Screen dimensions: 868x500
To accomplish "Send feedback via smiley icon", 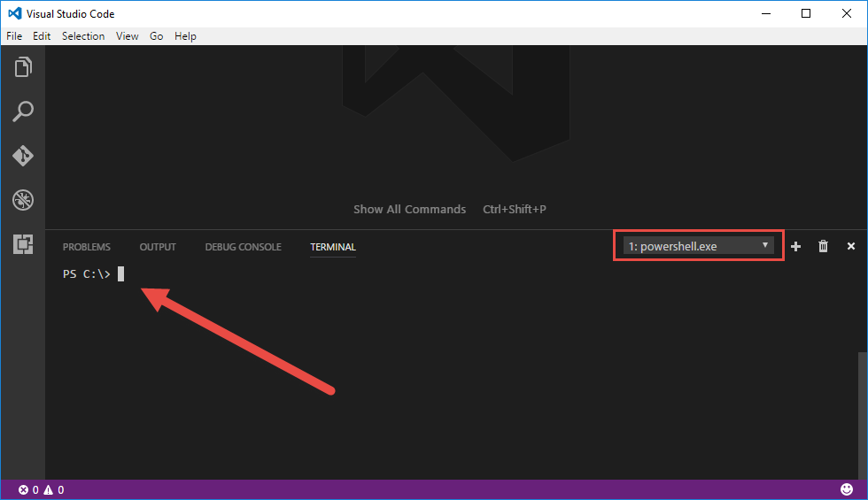I will (847, 488).
